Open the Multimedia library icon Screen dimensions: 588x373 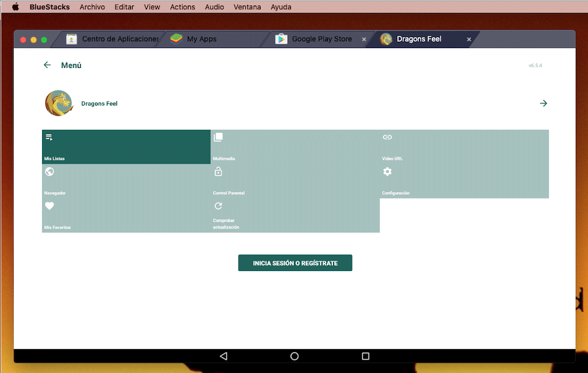218,137
